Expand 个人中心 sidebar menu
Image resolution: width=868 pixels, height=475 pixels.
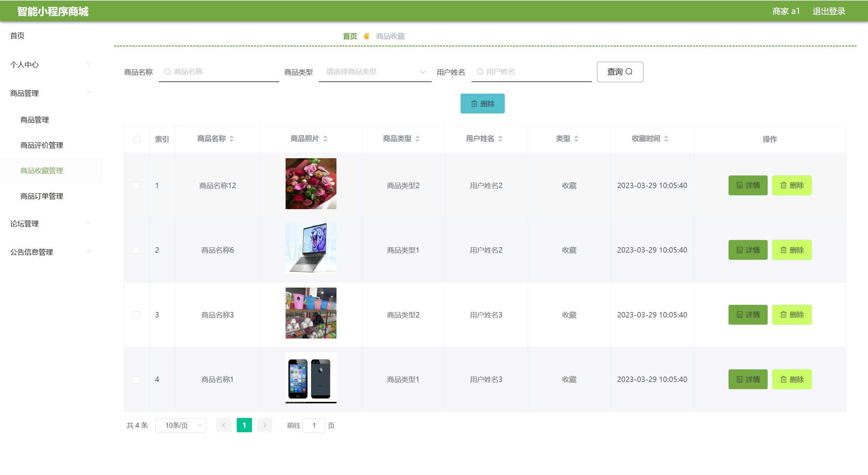point(50,65)
